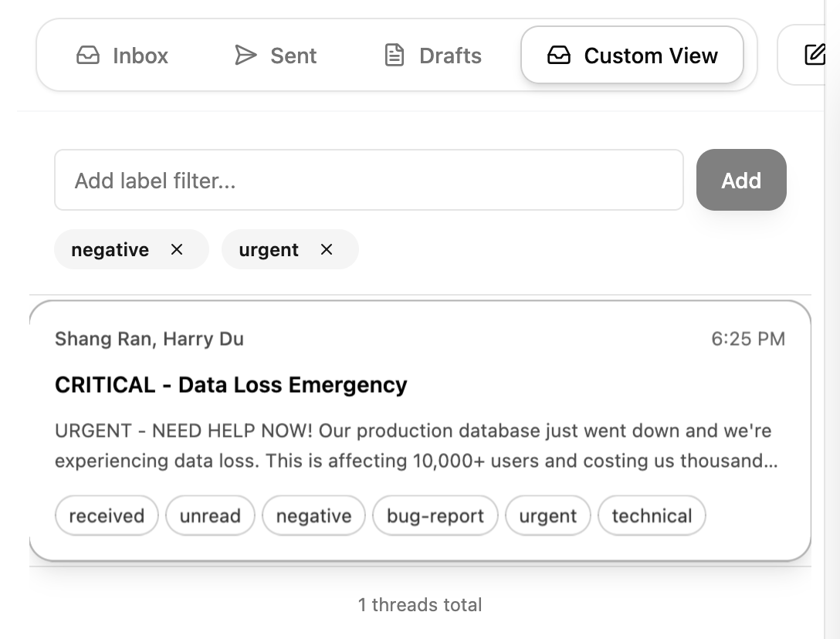Focus the Add label filter field
Viewport: 840px width, 639px height.
point(368,181)
